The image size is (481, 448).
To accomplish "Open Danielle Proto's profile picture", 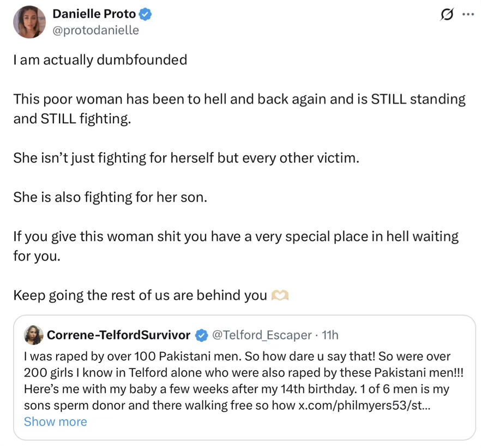I will [x=29, y=22].
